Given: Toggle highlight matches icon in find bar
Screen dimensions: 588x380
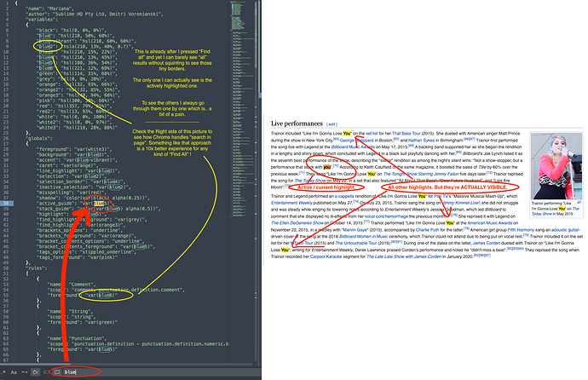Looking at the screenshot, I should click(x=57, y=372).
